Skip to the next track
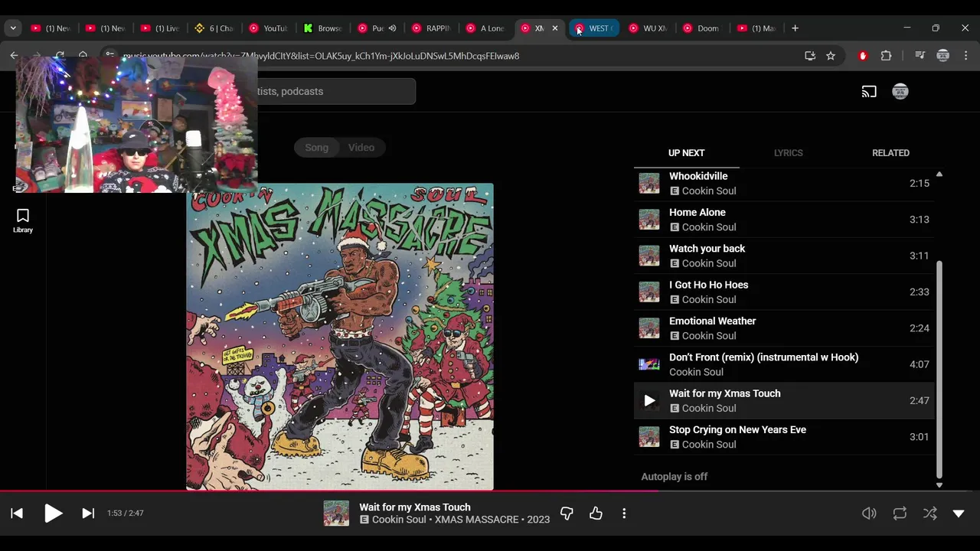This screenshot has width=980, height=551. (88, 514)
